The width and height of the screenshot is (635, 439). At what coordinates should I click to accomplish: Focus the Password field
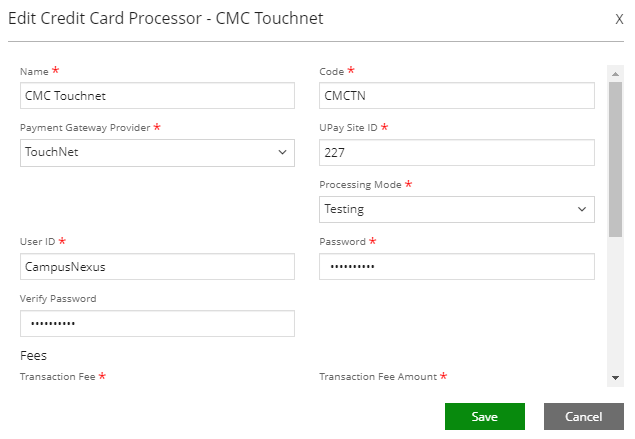pos(456,267)
